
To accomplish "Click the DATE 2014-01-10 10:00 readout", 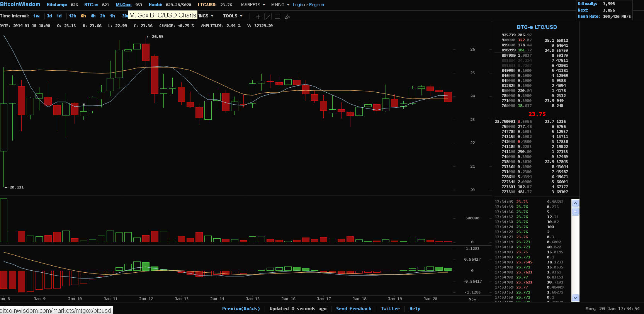I will (25, 25).
